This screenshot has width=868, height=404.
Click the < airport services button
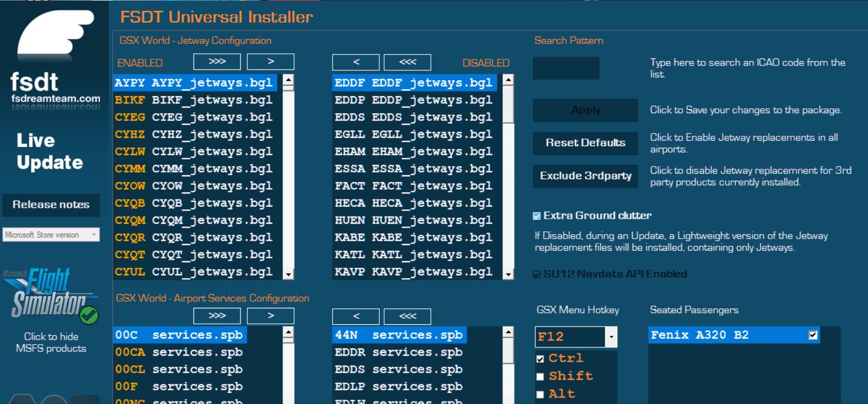356,316
